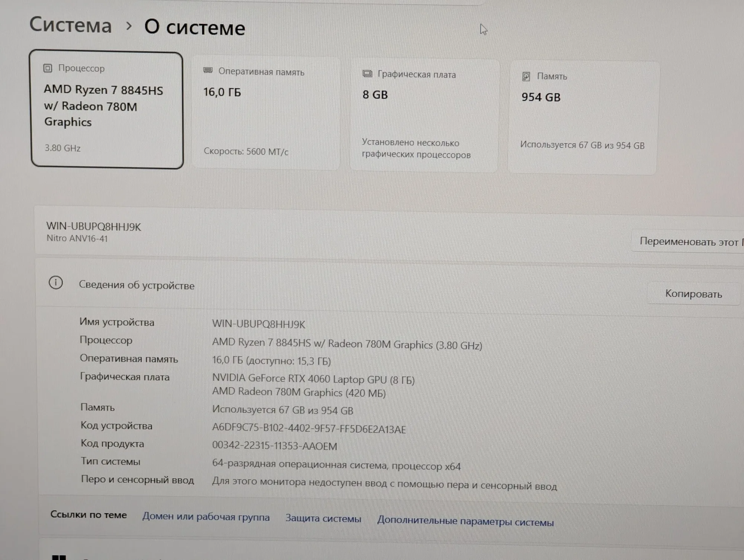Click the graphics card icon

367,74
